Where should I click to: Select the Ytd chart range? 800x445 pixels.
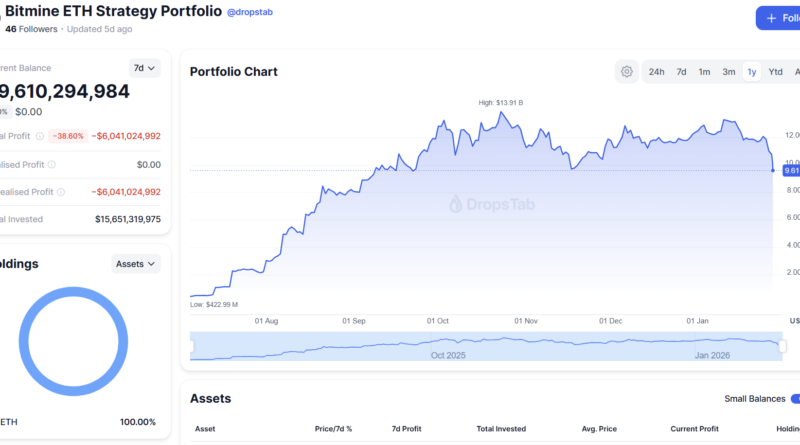[x=775, y=72]
